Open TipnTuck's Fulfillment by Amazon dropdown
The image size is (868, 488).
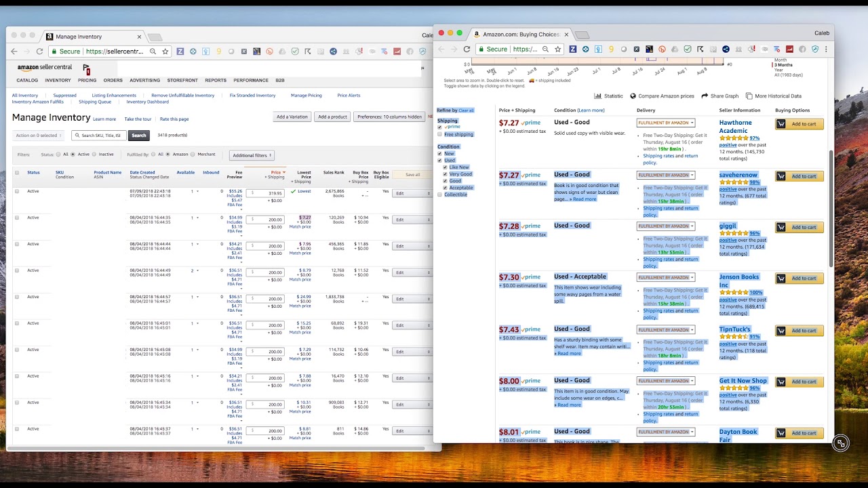(666, 329)
